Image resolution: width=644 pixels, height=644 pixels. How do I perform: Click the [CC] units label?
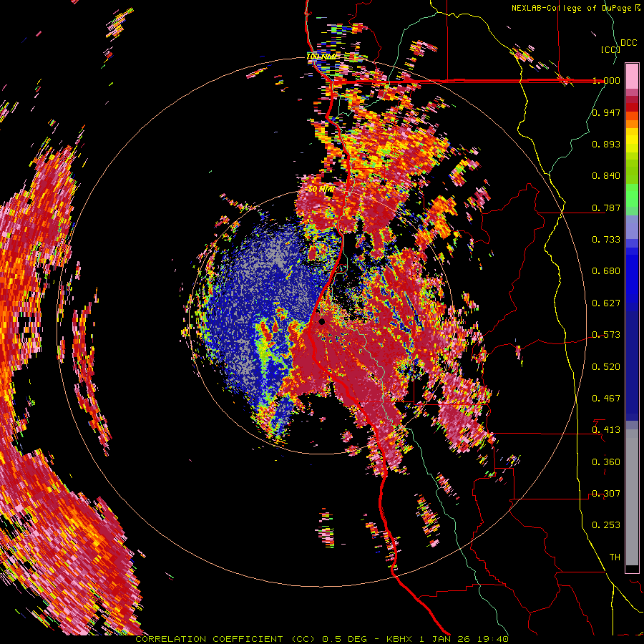[x=610, y=49]
